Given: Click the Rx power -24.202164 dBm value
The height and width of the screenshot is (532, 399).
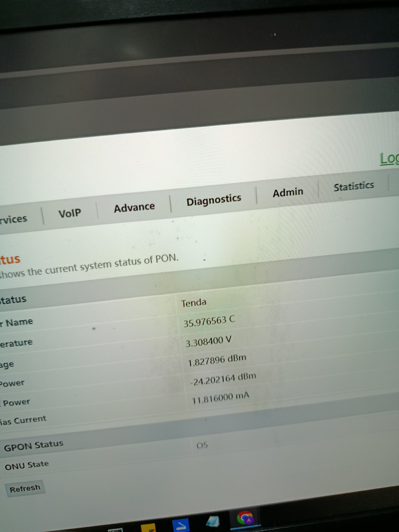Looking at the screenshot, I should click(223, 379).
